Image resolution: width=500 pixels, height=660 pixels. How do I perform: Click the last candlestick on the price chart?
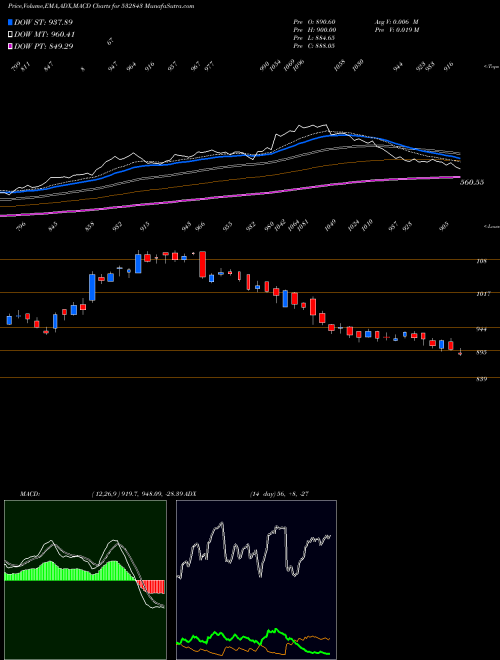pyautogui.click(x=460, y=353)
